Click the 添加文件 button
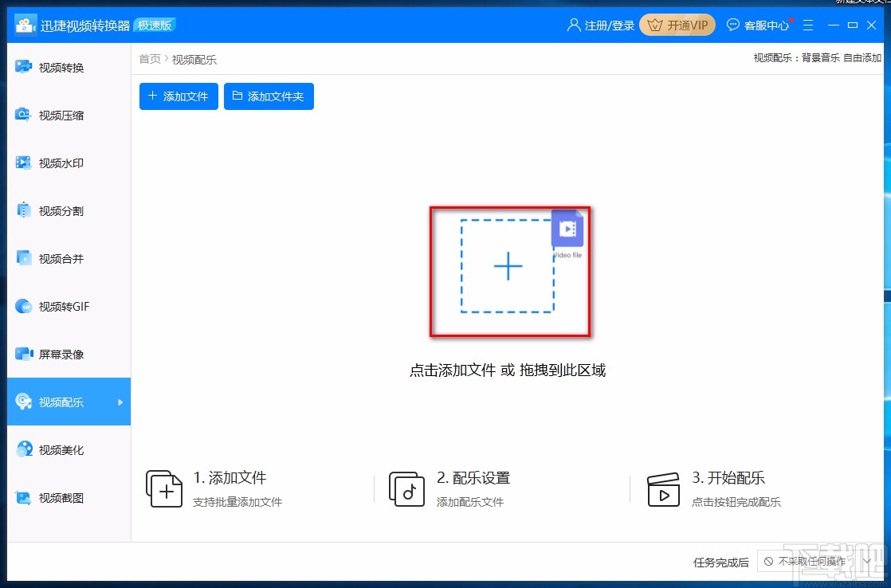 [178, 96]
